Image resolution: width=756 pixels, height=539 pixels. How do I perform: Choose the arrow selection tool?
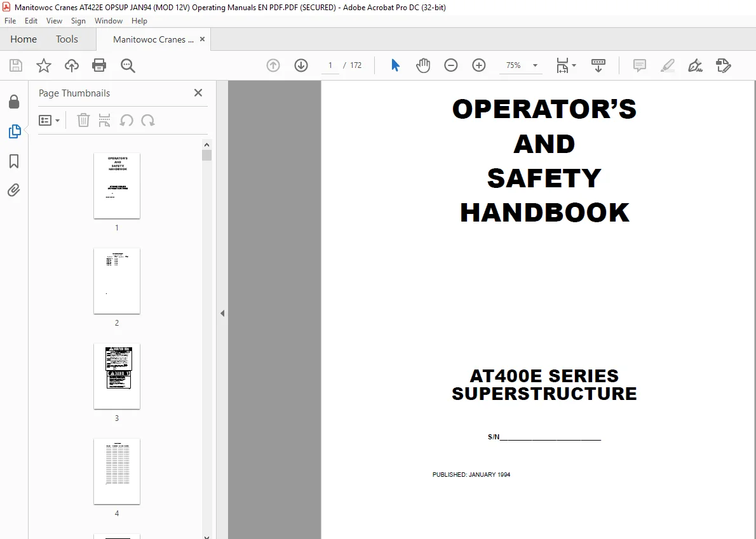tap(395, 65)
